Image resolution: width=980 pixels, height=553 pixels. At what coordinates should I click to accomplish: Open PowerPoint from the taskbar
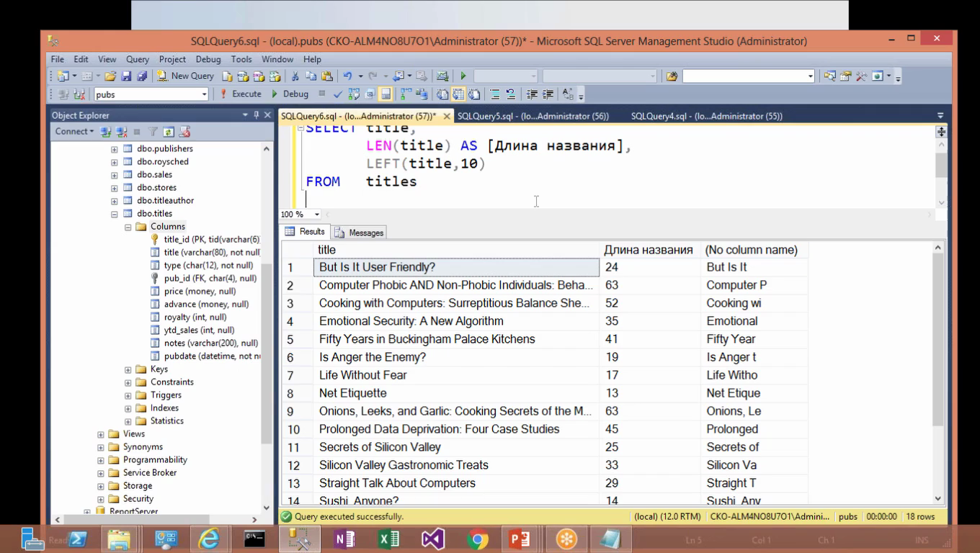tap(520, 539)
